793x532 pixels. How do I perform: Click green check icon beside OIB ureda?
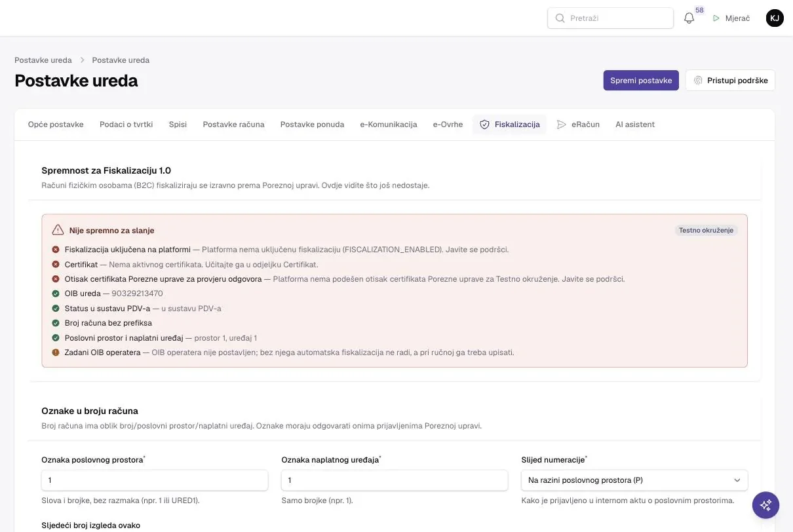(56, 294)
